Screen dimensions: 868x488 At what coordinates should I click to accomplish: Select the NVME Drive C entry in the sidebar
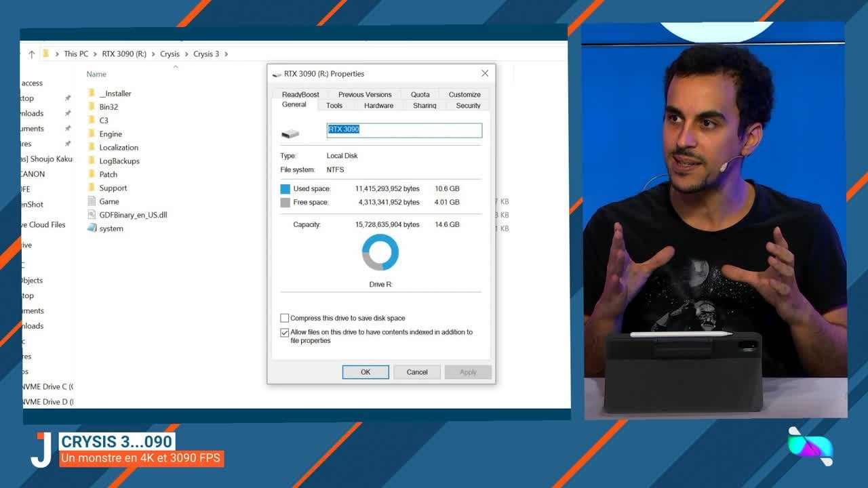click(47, 387)
